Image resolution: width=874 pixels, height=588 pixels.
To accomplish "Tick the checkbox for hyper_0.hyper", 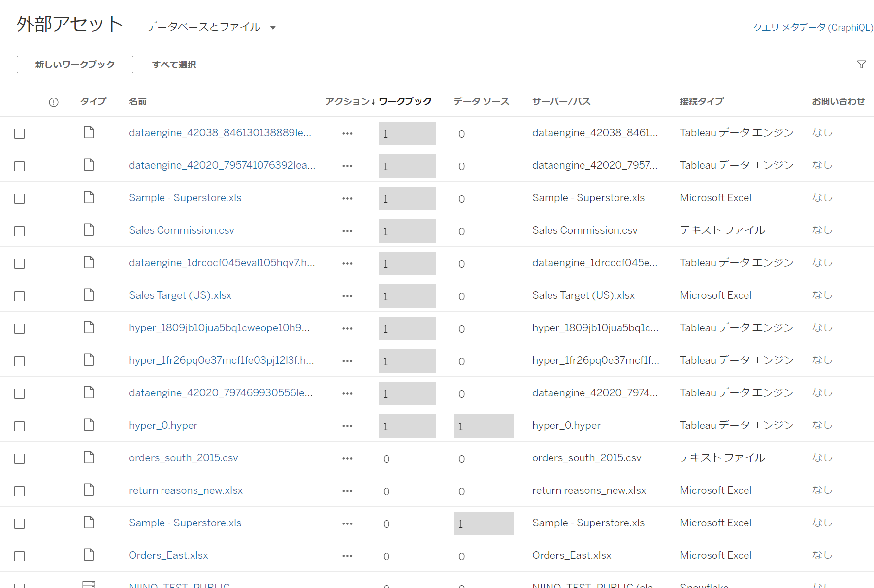I will tap(19, 425).
